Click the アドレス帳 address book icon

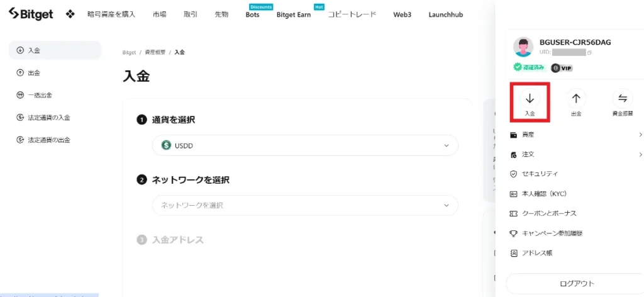point(513,253)
